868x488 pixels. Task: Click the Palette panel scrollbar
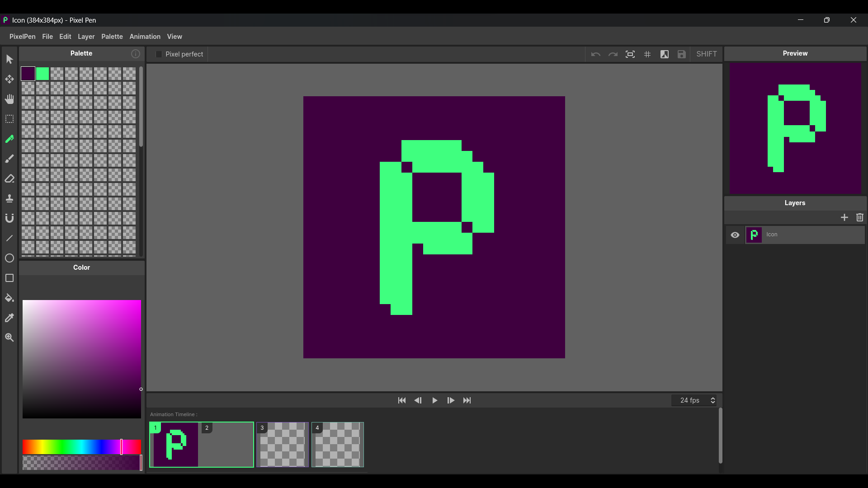[x=141, y=107]
